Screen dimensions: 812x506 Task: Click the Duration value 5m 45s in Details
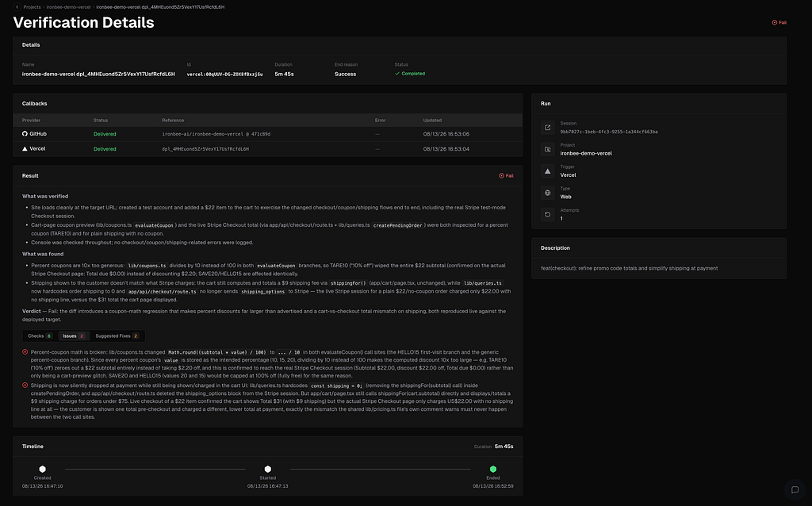coord(284,74)
